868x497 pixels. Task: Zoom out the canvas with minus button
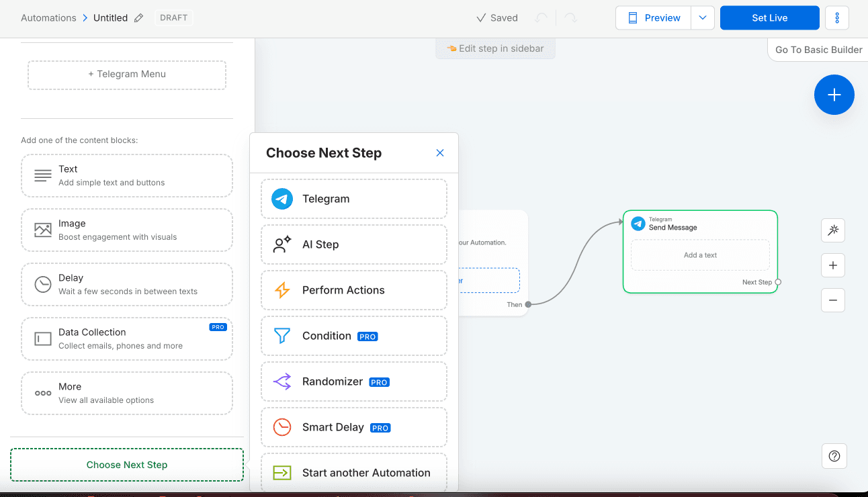pyautogui.click(x=833, y=300)
